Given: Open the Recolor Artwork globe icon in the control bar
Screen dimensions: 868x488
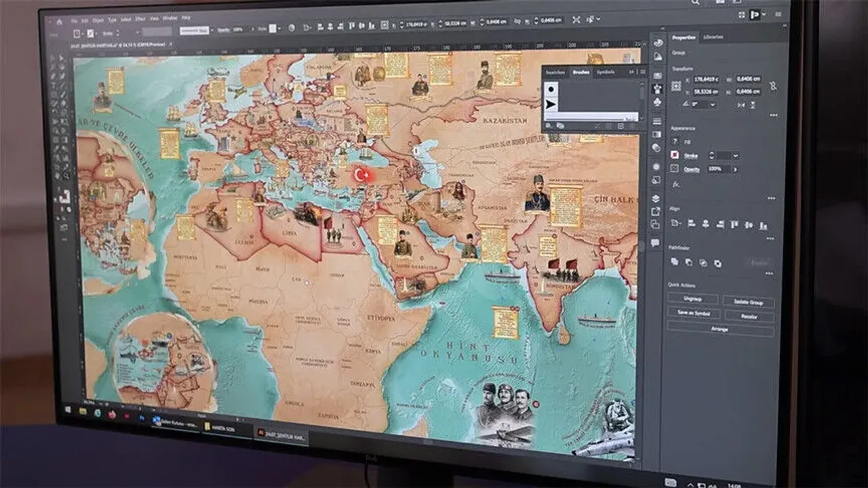Looking at the screenshot, I should [292, 28].
